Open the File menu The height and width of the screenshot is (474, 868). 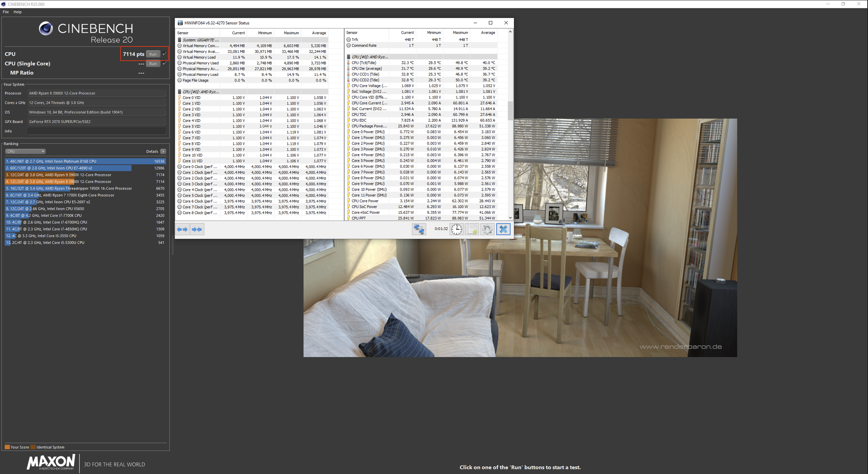(6, 12)
